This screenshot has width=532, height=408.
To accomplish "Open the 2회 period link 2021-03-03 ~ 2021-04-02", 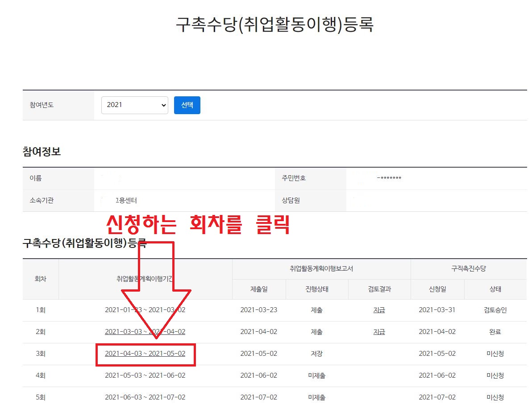I will pos(145,332).
